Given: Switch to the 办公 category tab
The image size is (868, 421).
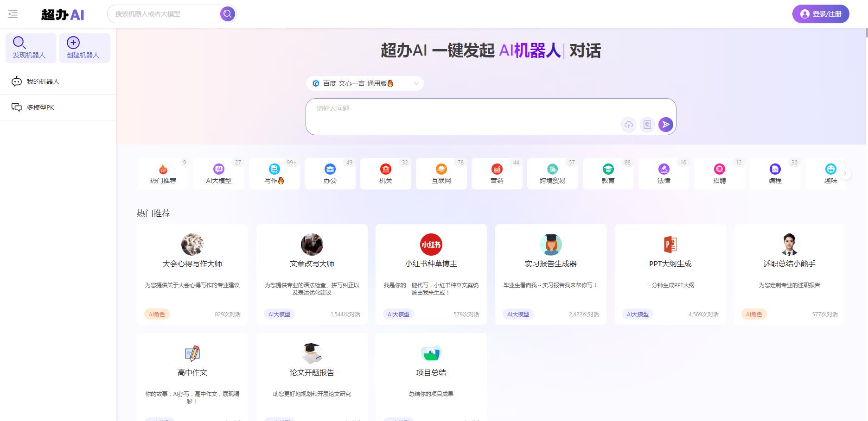Looking at the screenshot, I should pyautogui.click(x=330, y=174).
